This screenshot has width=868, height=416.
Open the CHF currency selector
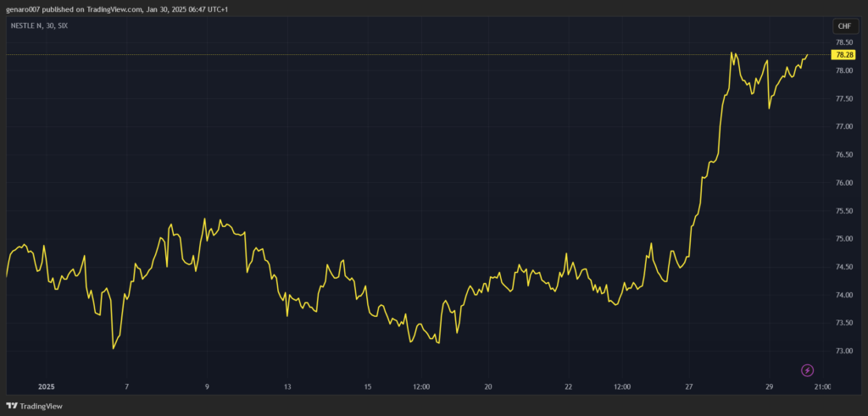click(843, 26)
